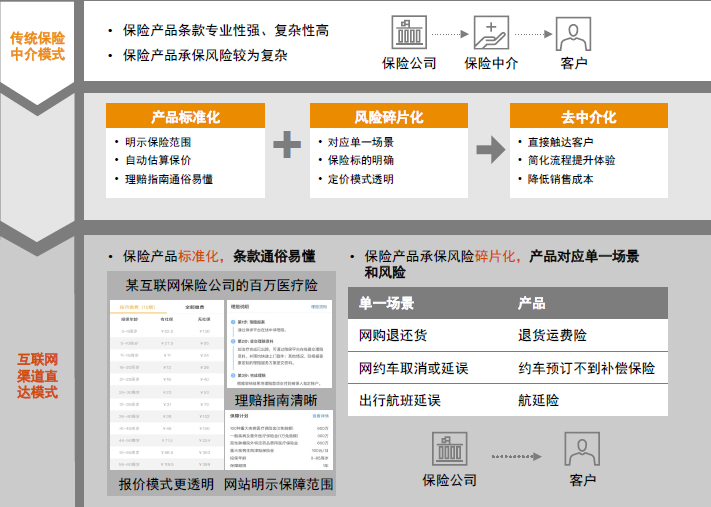Click the 保险中介 hand-with-plus icon
Viewport: 711px width, 507px height.
point(491,33)
